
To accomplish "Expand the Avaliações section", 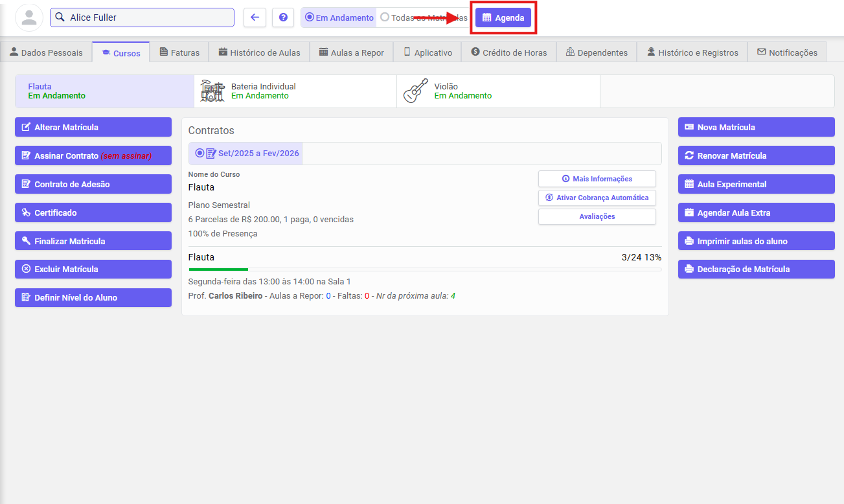I will coord(597,216).
